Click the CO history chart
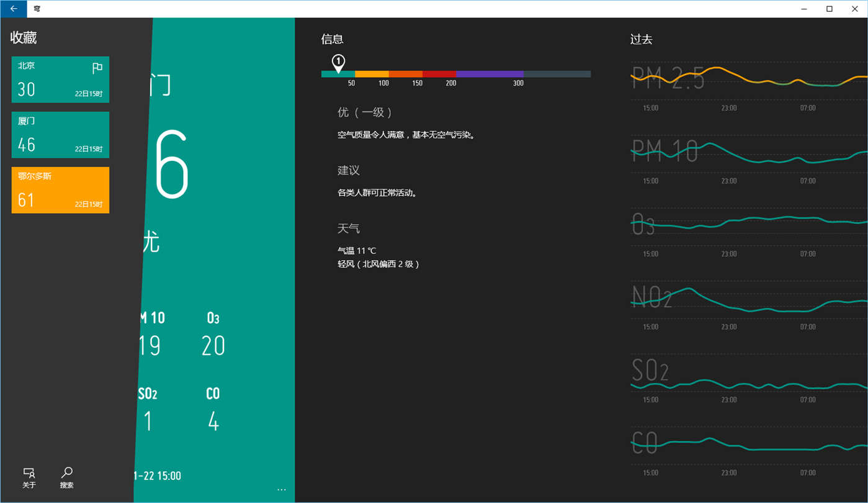 [x=749, y=445]
